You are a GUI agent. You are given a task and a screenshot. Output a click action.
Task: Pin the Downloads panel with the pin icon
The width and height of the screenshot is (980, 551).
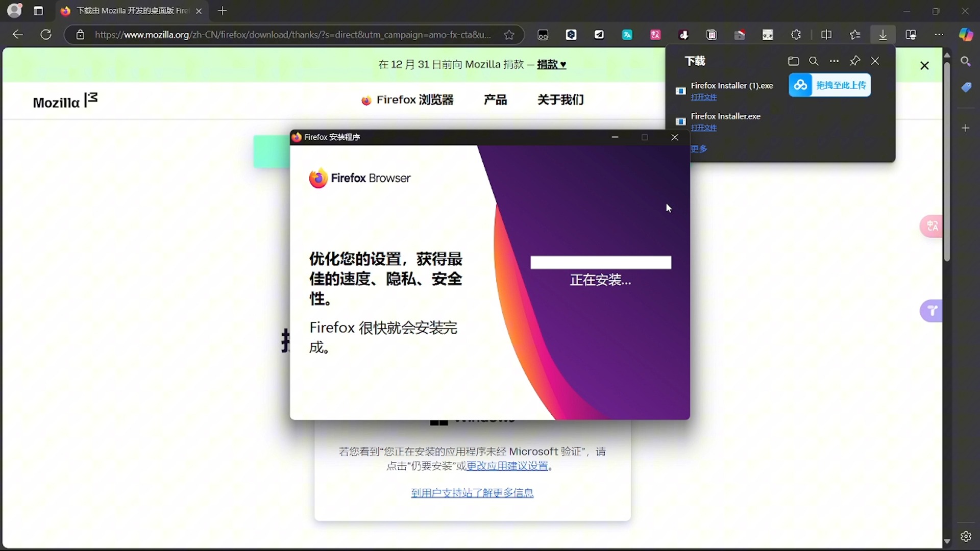pyautogui.click(x=855, y=61)
